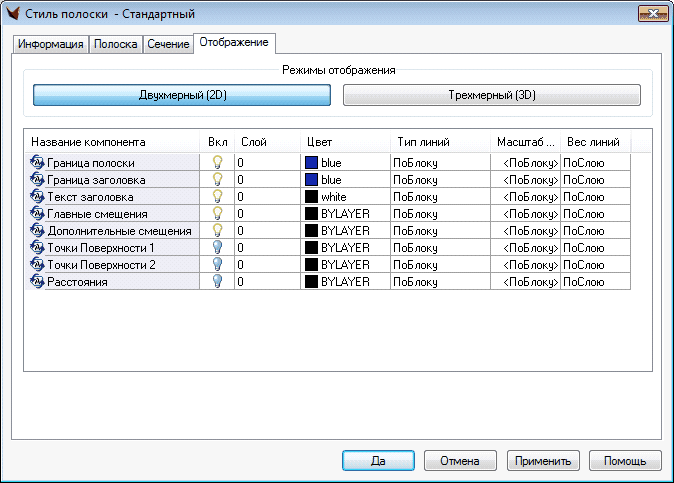674x483 pixels.
Task: Toggle visibility lightbulb for Расстояния row
Action: [217, 282]
